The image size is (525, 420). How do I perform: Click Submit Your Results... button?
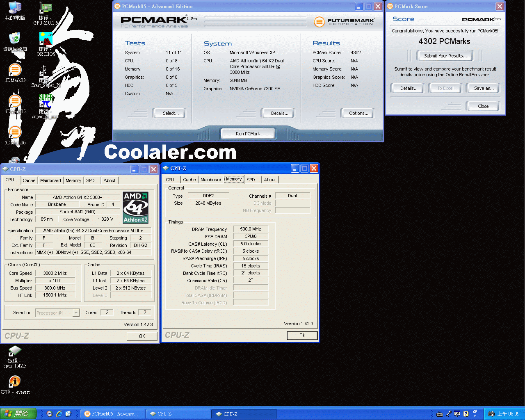[x=445, y=56]
